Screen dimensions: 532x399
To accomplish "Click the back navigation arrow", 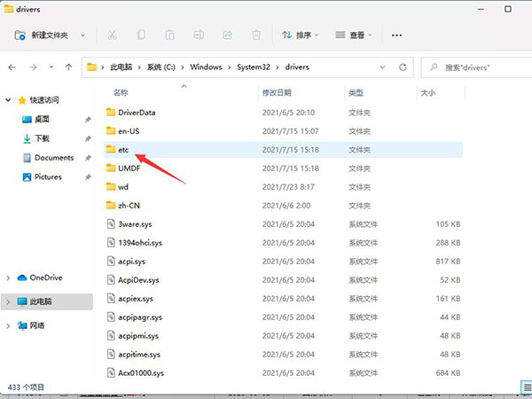I will pos(12,66).
